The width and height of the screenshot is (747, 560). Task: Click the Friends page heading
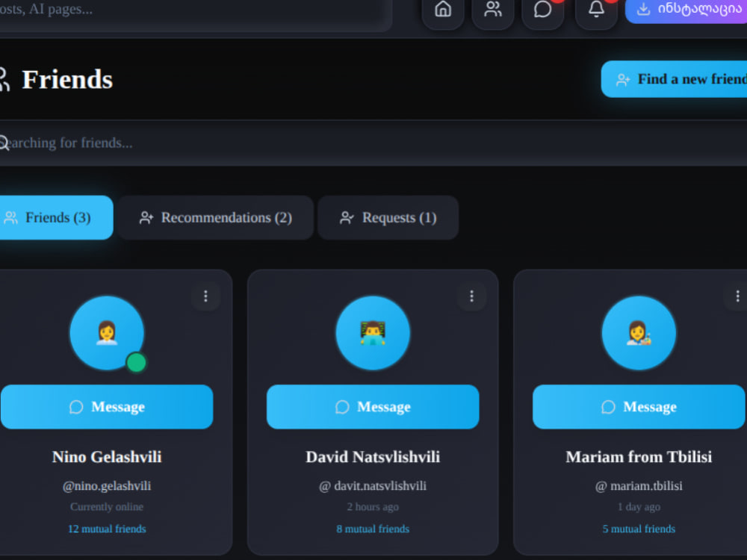[67, 79]
